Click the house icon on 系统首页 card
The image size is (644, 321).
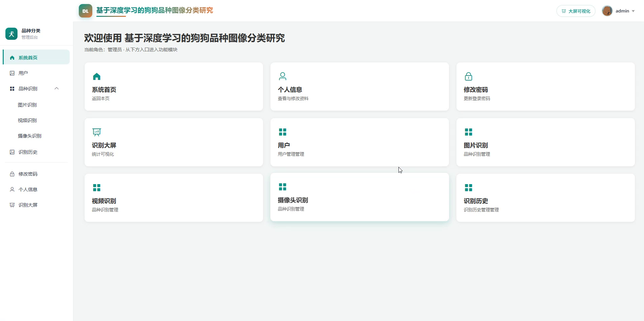(97, 77)
